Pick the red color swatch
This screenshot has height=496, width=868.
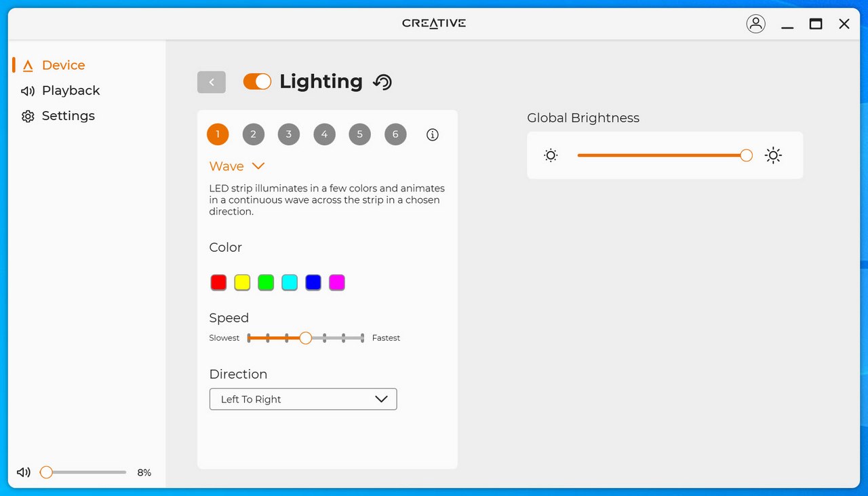click(x=218, y=282)
